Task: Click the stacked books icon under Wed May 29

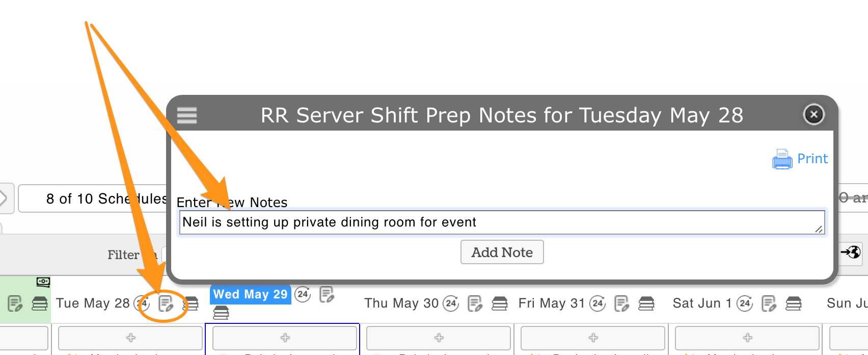Action: point(221,312)
